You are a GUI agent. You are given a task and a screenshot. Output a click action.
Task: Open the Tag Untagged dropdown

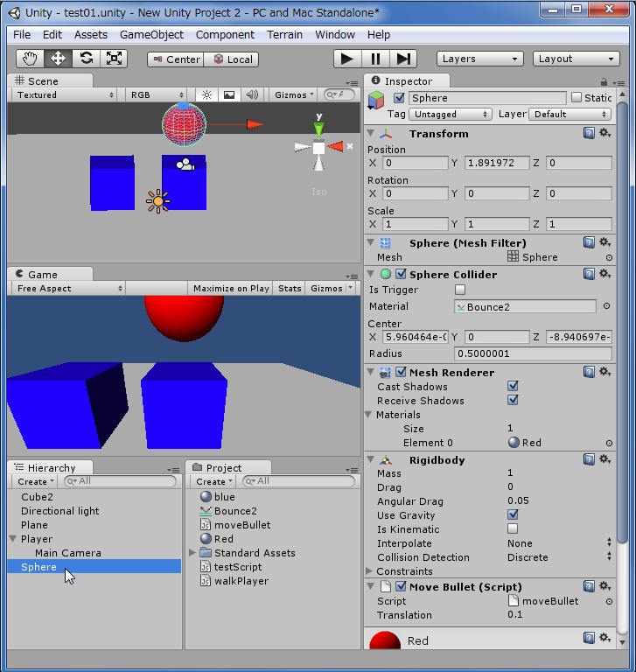(x=451, y=114)
